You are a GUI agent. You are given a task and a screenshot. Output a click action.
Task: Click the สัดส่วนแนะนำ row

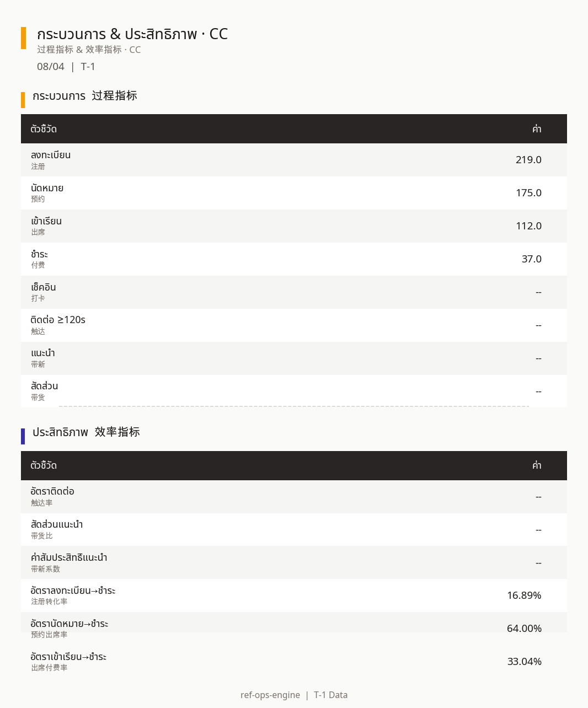294,530
